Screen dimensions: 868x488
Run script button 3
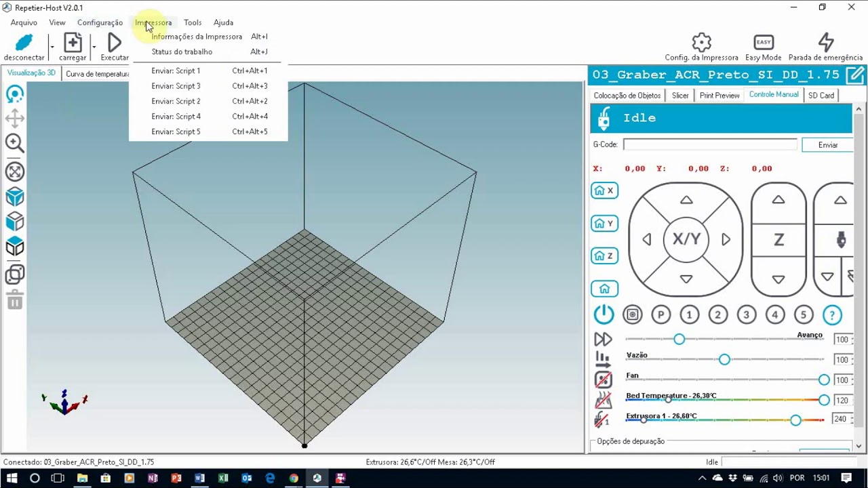[747, 314]
